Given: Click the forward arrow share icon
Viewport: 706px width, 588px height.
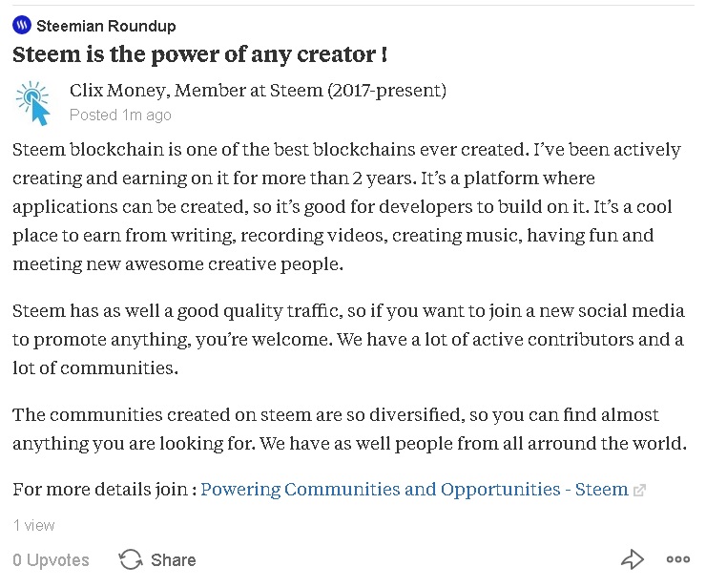Looking at the screenshot, I should click(633, 559).
